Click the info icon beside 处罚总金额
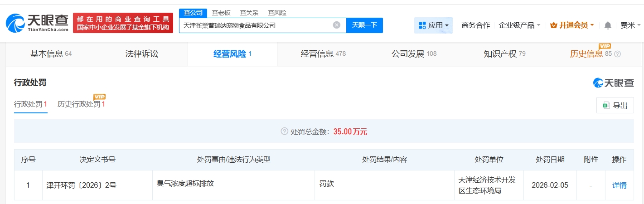The height and width of the screenshot is (204, 644). [x=285, y=131]
